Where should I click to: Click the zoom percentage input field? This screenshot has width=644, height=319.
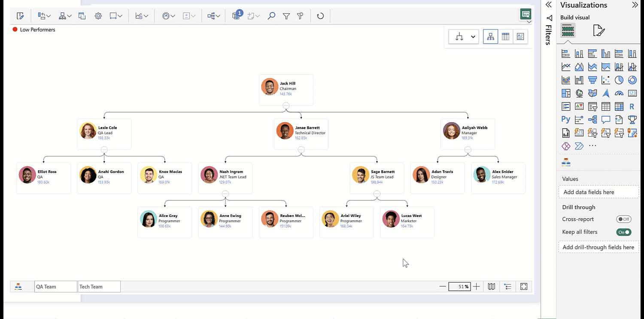(459, 286)
